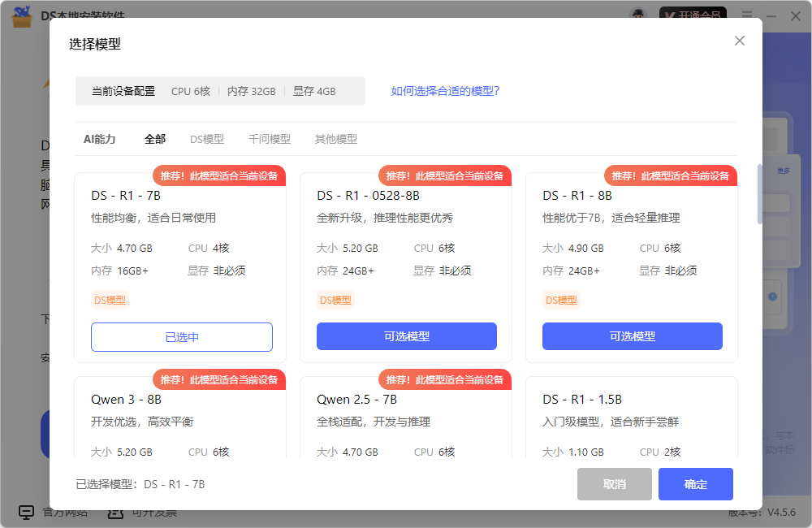The image size is (812, 528).
Task: Switch to the DS模型 filter tab
Action: coord(207,139)
